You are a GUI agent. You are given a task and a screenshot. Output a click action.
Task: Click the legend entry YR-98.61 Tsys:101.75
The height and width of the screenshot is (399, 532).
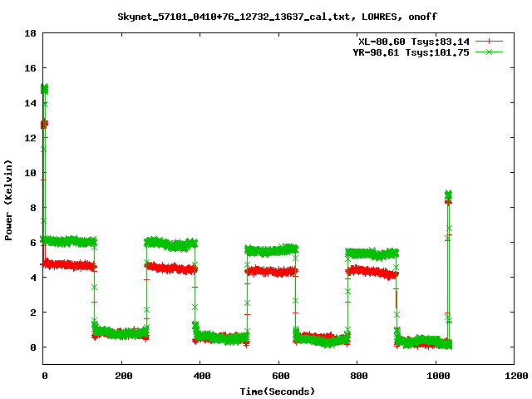click(411, 52)
